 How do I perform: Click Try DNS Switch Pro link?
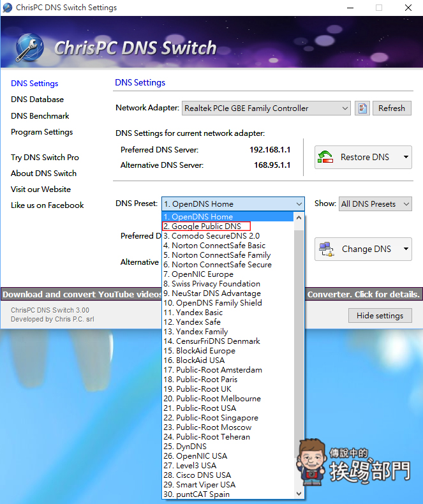45,158
